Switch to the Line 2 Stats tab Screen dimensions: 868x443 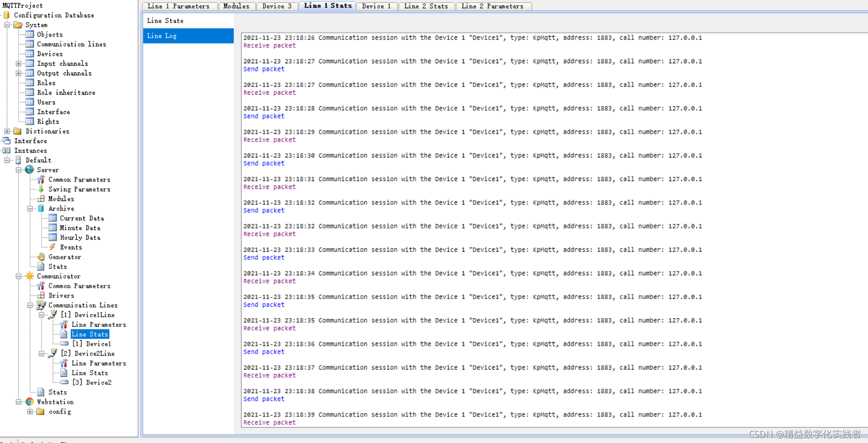pos(427,6)
